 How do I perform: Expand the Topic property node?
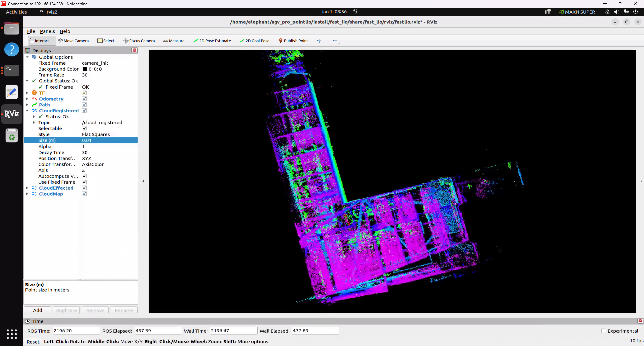[34, 123]
